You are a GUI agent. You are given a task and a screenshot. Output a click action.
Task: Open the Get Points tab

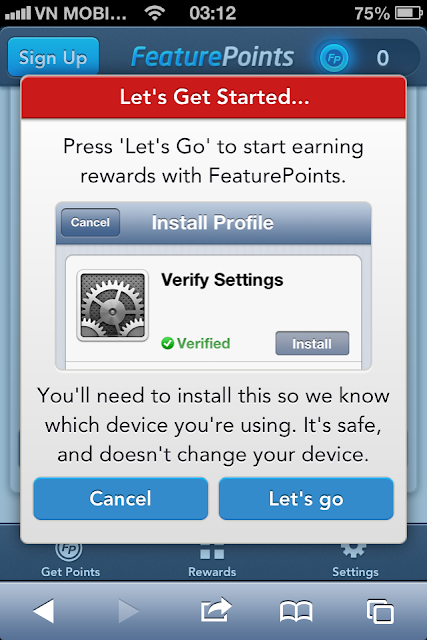tap(70, 560)
